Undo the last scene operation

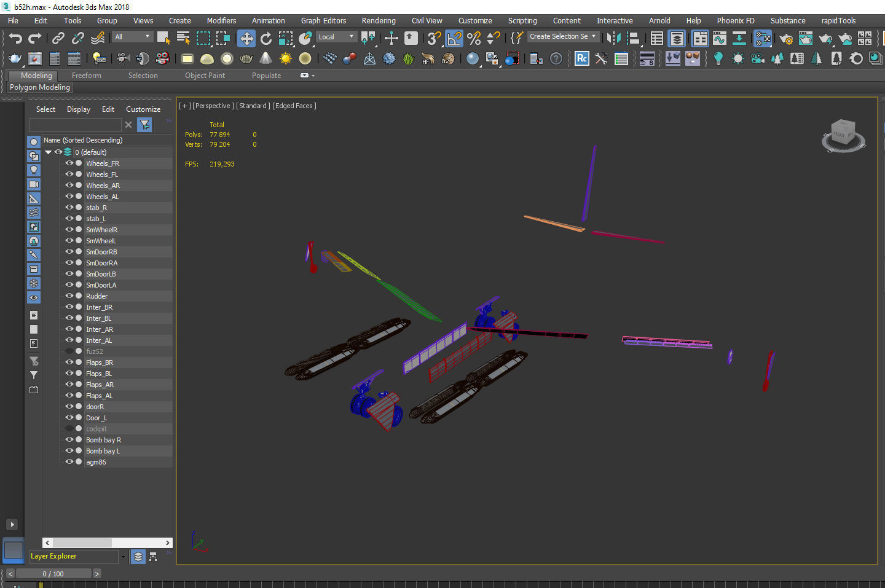(x=15, y=38)
